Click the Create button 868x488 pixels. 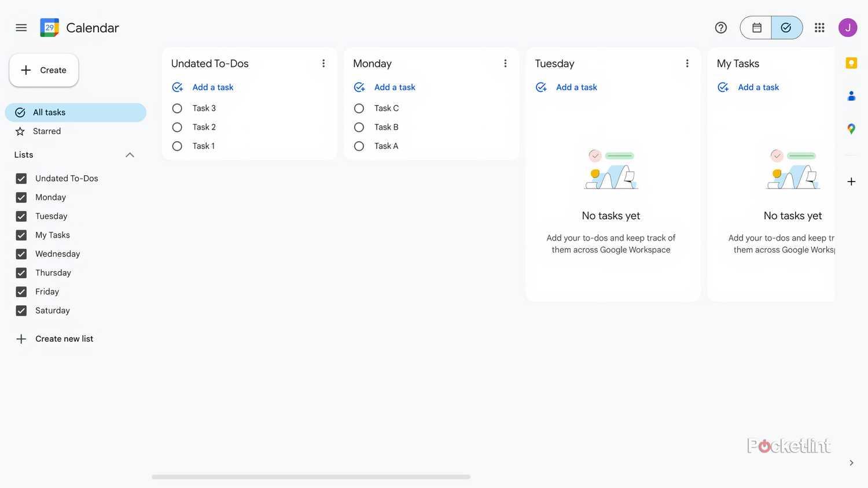pos(44,70)
